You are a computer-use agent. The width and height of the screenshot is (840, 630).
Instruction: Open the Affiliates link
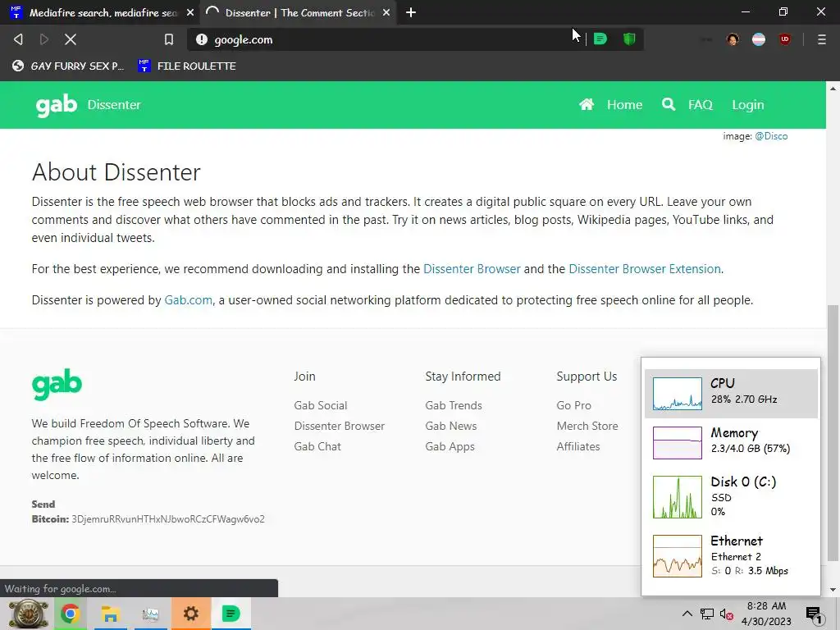pyautogui.click(x=578, y=446)
